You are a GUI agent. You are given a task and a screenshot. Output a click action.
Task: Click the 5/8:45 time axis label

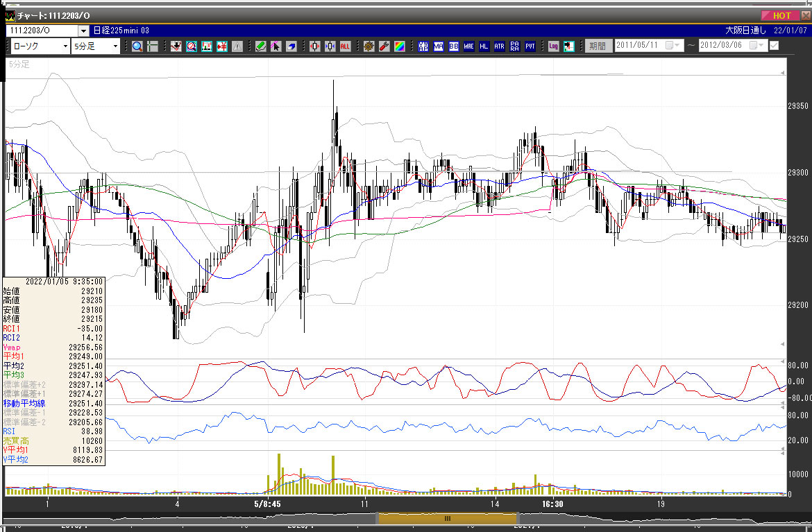click(268, 504)
